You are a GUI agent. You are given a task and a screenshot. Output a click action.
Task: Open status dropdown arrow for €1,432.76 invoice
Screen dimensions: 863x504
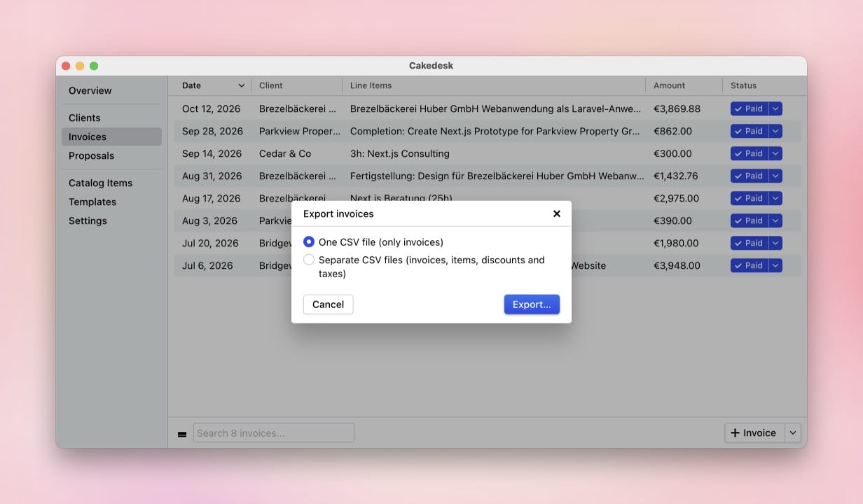(775, 176)
